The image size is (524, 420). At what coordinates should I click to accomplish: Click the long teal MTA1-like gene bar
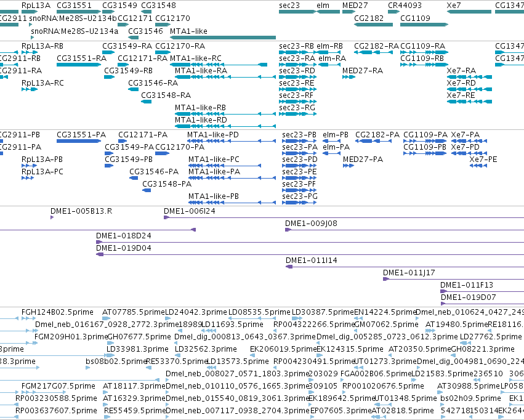pyautogui.click(x=223, y=38)
